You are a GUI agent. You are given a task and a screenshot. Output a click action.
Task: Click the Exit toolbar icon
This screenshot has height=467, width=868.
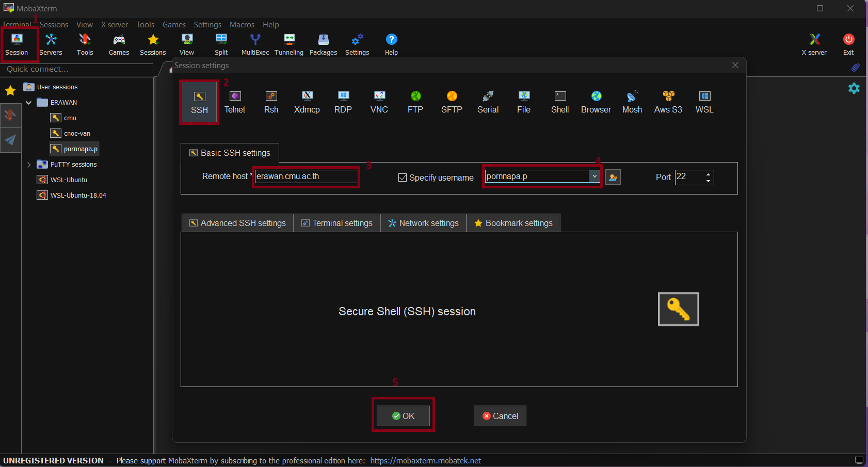848,44
